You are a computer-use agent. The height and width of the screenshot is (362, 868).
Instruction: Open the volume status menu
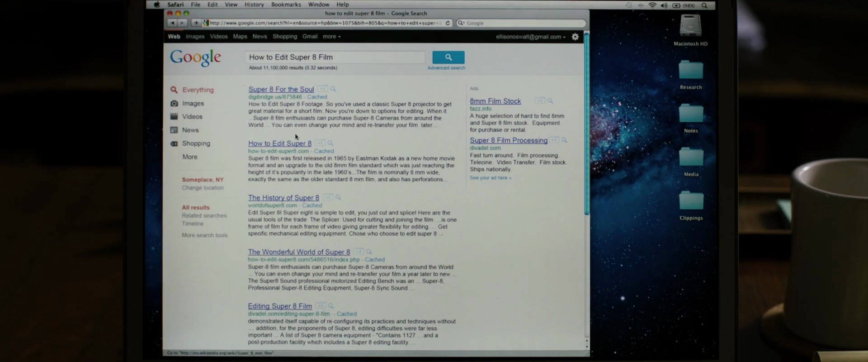click(x=664, y=5)
